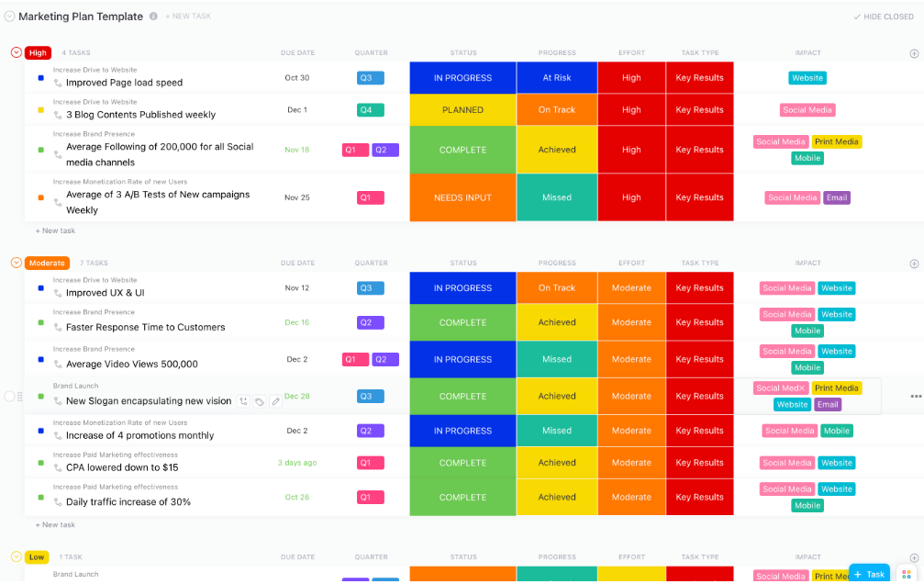
Task: Open the apps grid icon beside the Task button
Action: [x=907, y=574]
